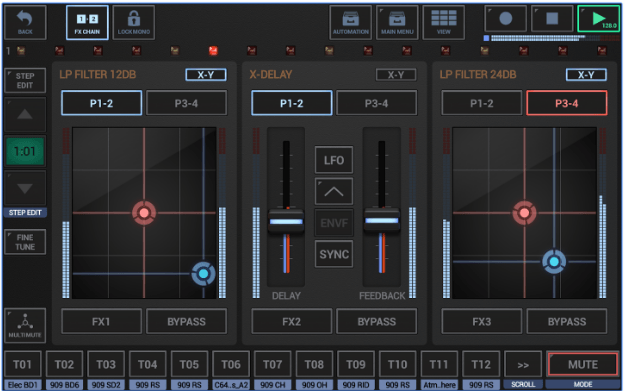This screenshot has width=625, height=391.
Task: Select track T10
Action: 397,364
